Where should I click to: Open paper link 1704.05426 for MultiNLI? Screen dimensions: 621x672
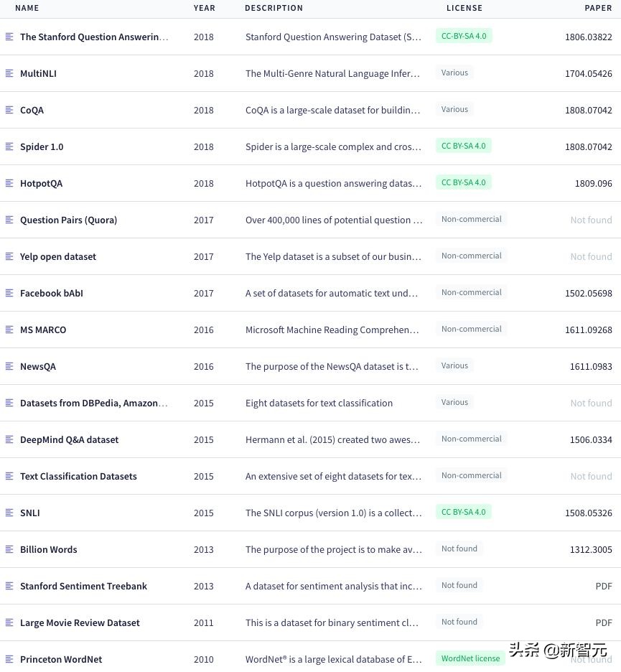coord(589,73)
